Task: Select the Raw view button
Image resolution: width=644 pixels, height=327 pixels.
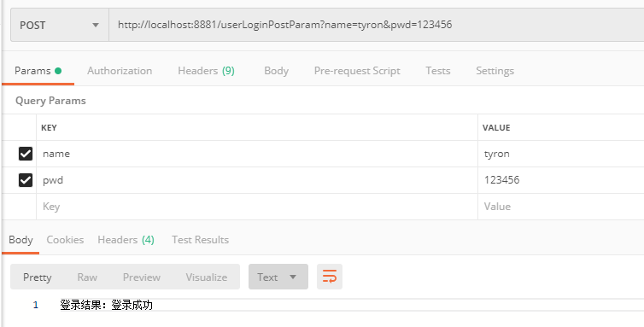Action: (87, 277)
